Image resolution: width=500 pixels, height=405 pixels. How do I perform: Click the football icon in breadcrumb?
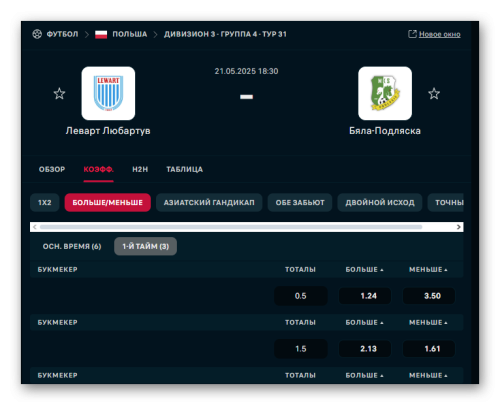37,34
